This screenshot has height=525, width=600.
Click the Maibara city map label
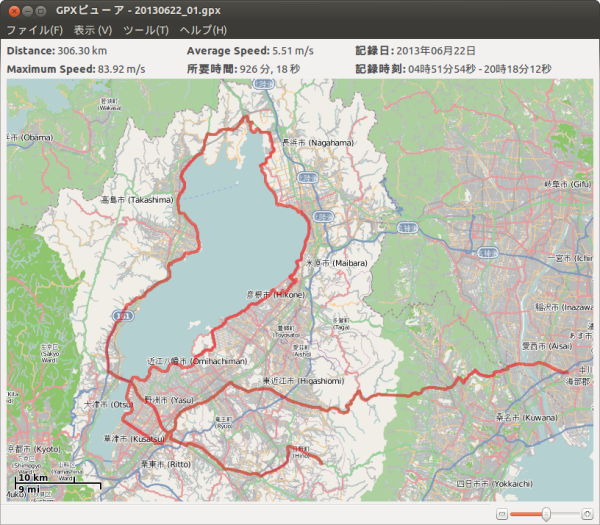[x=323, y=263]
